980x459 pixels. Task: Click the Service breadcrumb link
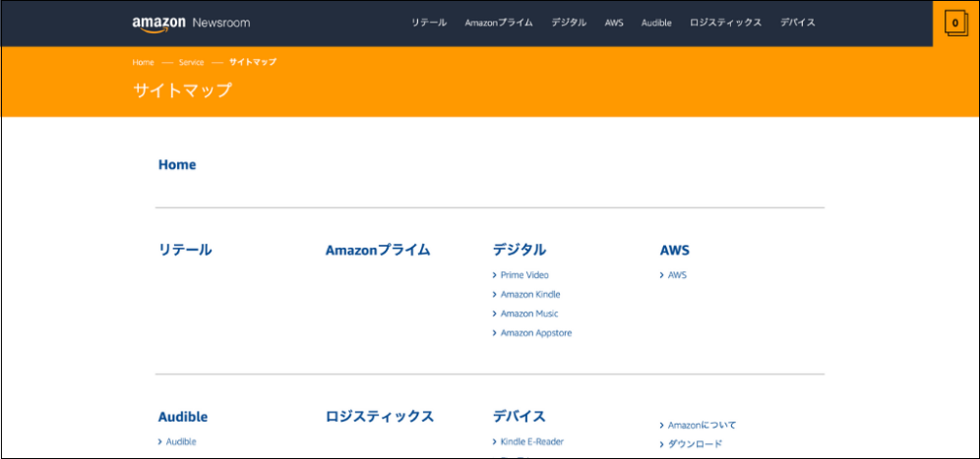pos(191,62)
